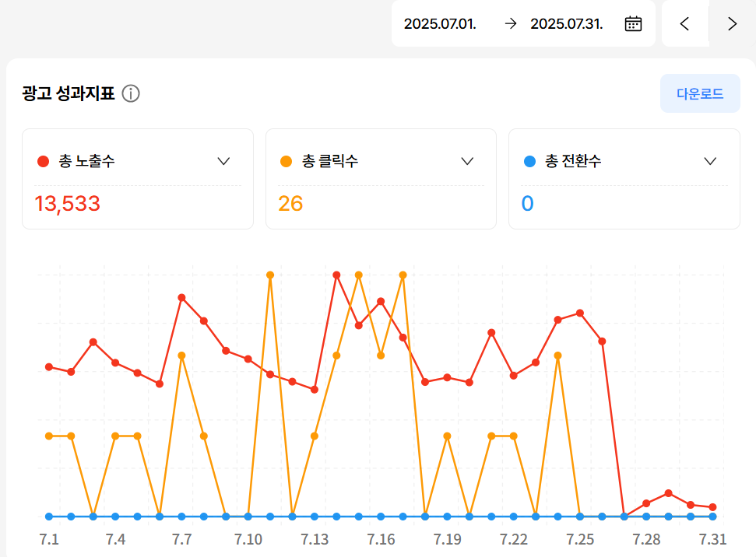Viewport: 756px width, 557px height.
Task: Select the 7.25 x-axis date label
Action: (580, 539)
